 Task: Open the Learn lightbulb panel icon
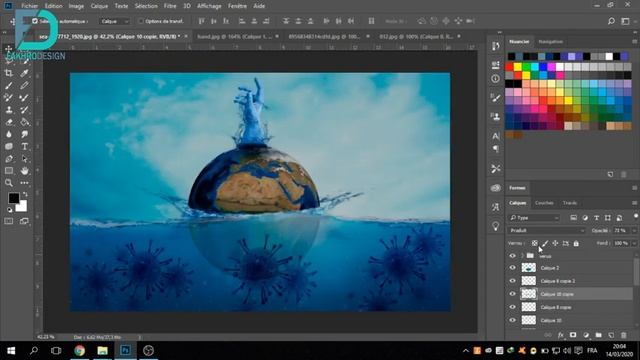click(x=496, y=226)
